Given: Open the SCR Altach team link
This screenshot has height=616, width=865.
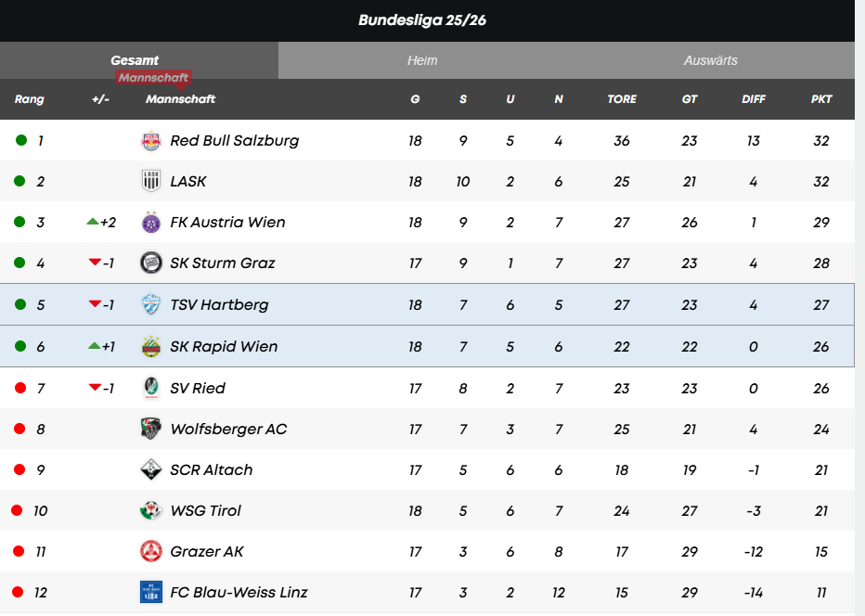Looking at the screenshot, I should coord(211,469).
